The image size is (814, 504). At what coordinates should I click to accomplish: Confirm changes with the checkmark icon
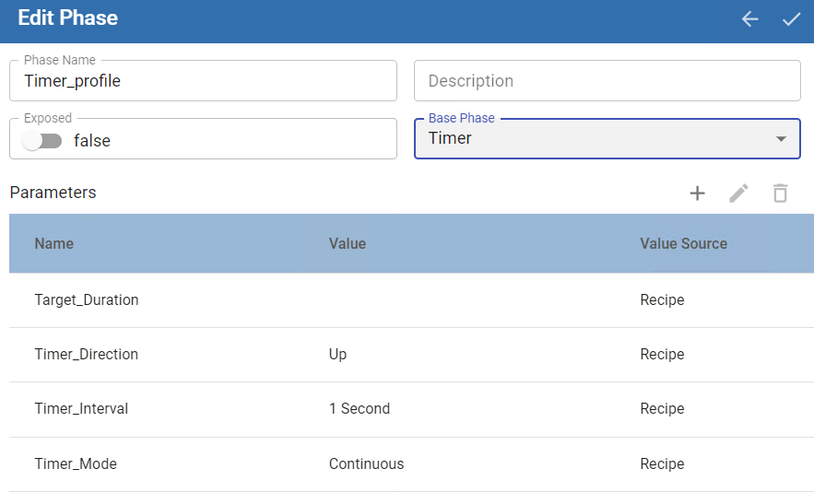coord(791,19)
